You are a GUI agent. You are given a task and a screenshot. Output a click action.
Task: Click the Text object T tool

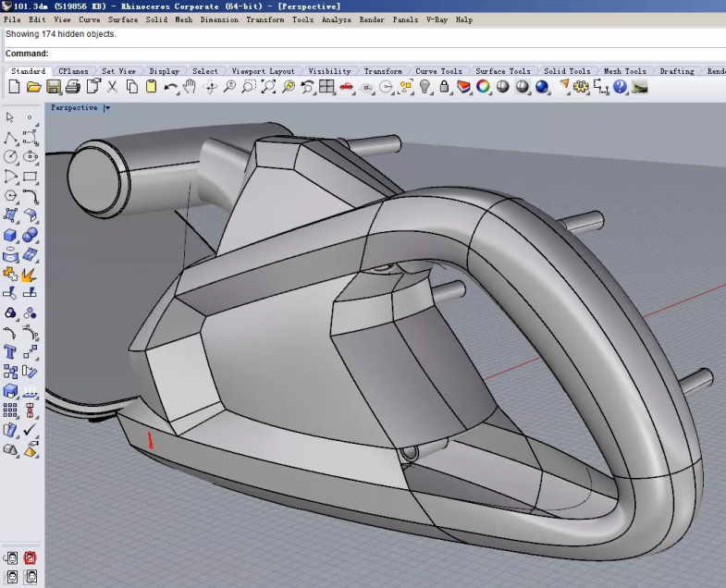coord(10,352)
